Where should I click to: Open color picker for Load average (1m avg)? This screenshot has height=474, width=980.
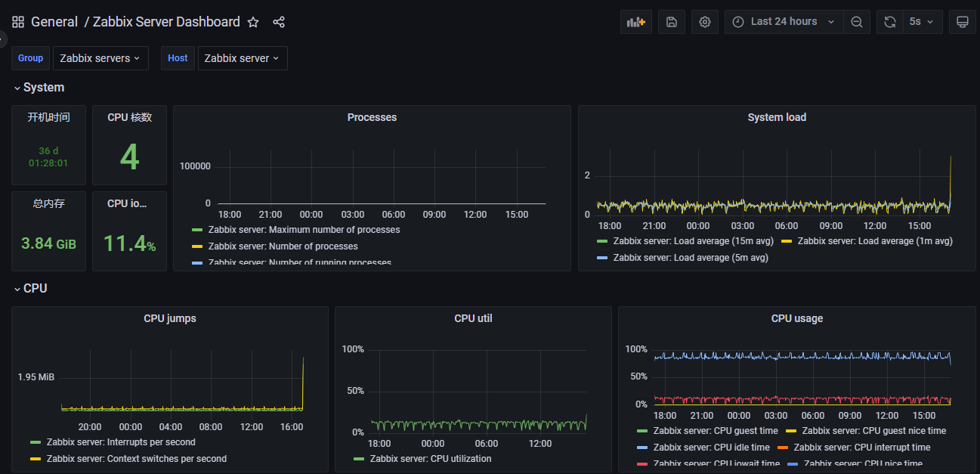click(787, 241)
